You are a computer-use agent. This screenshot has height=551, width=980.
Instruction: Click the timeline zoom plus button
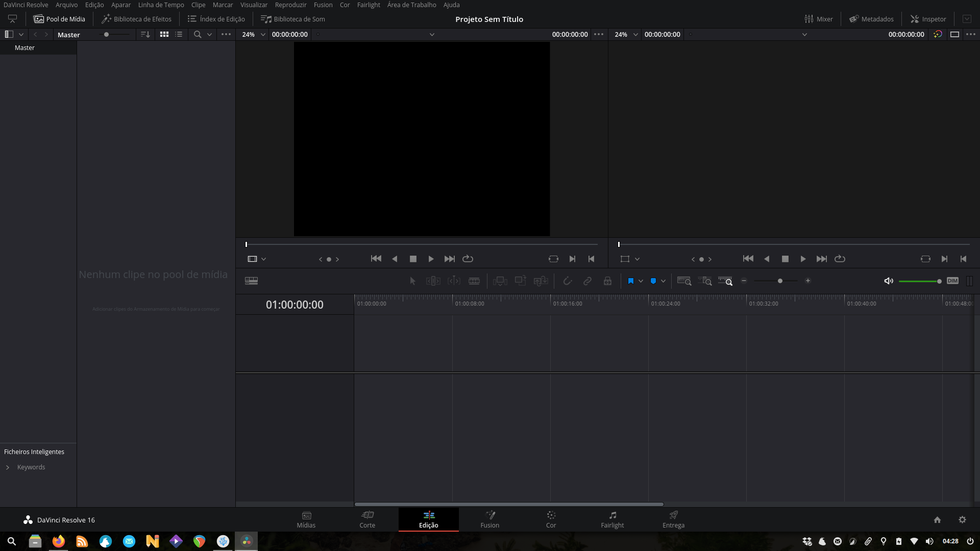[x=807, y=281]
